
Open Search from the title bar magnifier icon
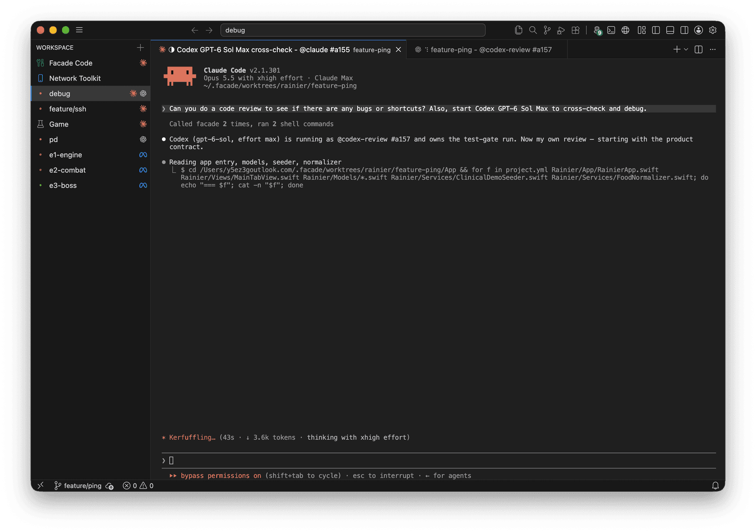[x=533, y=30]
